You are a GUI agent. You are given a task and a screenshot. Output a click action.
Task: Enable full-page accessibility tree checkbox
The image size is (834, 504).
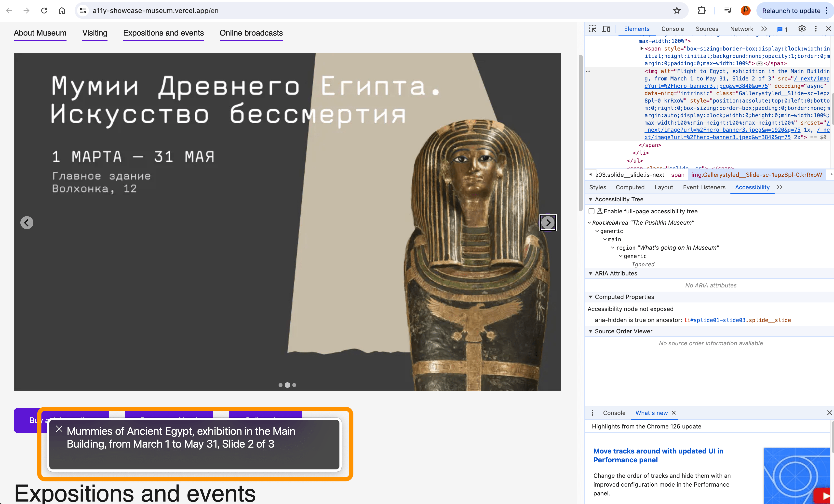(x=591, y=211)
